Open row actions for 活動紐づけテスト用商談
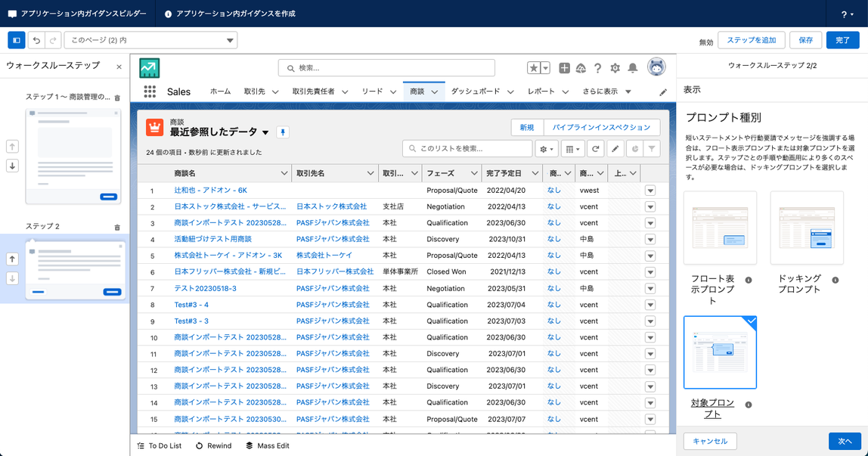The width and height of the screenshot is (868, 456). [650, 240]
